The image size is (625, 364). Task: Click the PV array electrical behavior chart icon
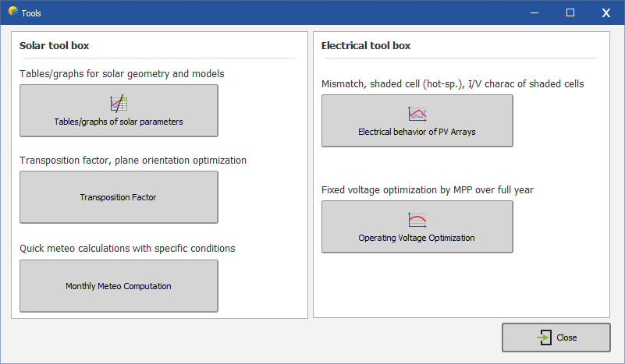pyautogui.click(x=417, y=115)
